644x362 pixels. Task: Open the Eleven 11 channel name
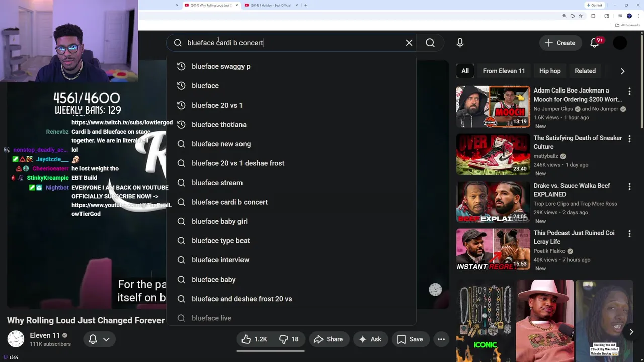coord(45,335)
